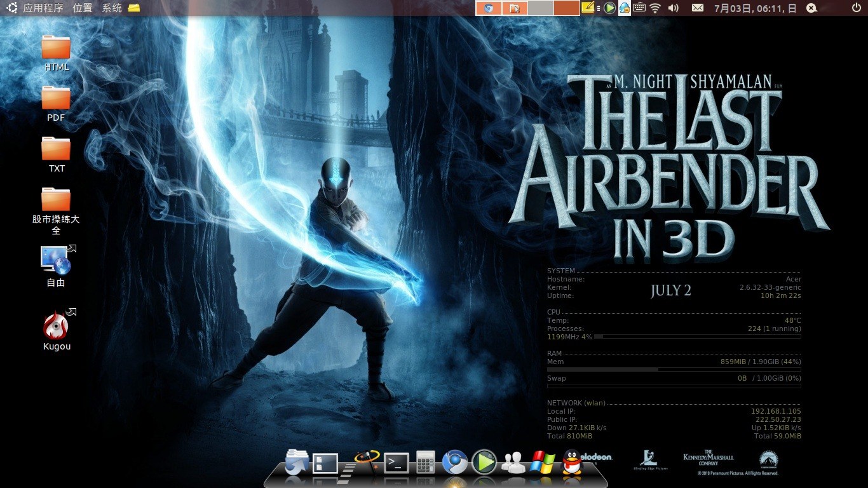Select the 股市操练大全 folder
This screenshot has width=868, height=488.
tap(56, 211)
